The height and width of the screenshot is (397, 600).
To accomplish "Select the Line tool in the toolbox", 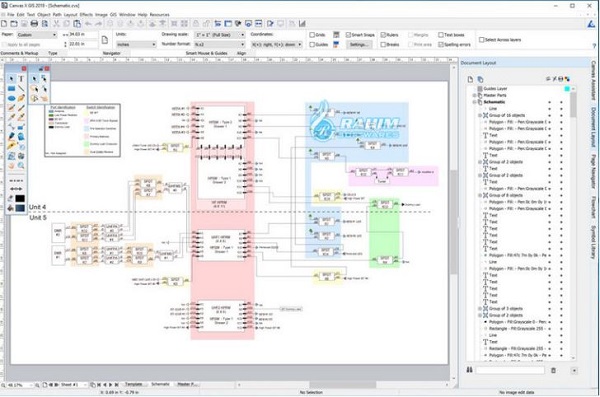I will pyautogui.click(x=21, y=88).
